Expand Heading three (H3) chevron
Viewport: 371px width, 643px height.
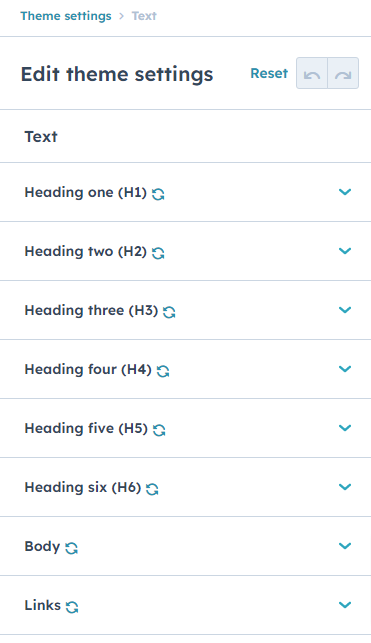[x=345, y=310]
